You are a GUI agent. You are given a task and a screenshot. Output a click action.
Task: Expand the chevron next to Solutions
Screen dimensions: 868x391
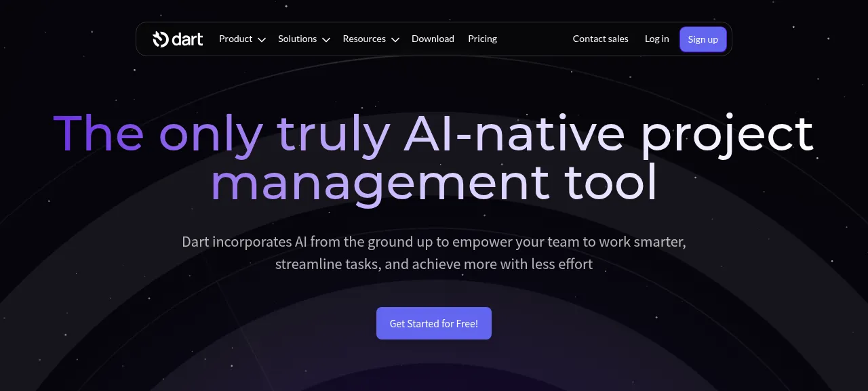click(326, 40)
